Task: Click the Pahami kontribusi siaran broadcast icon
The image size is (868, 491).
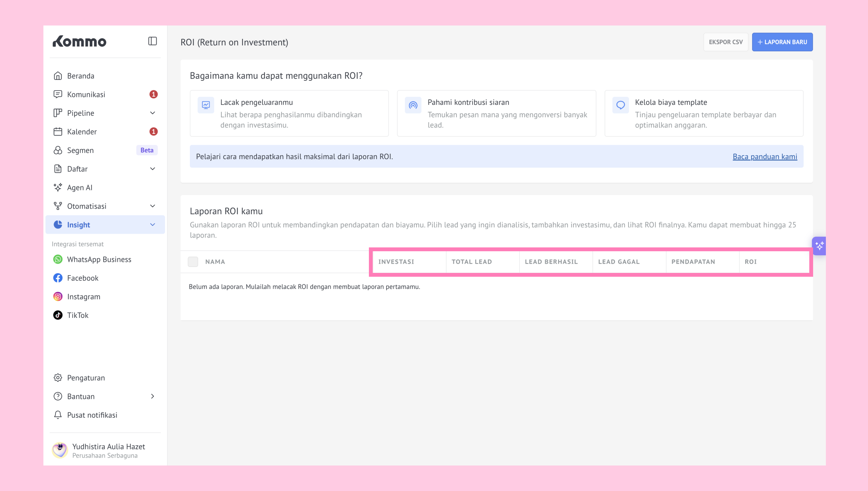Action: (413, 105)
